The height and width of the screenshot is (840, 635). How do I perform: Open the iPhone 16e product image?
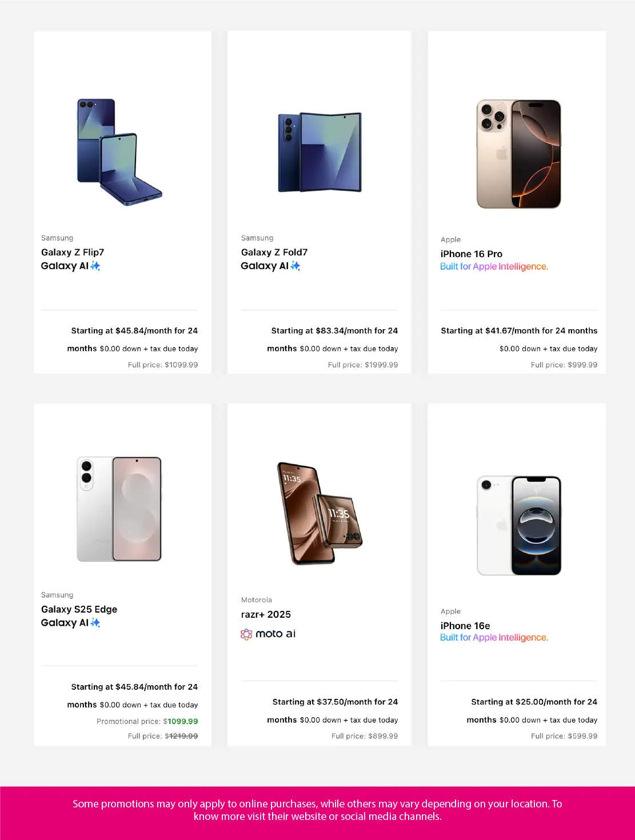(x=519, y=525)
